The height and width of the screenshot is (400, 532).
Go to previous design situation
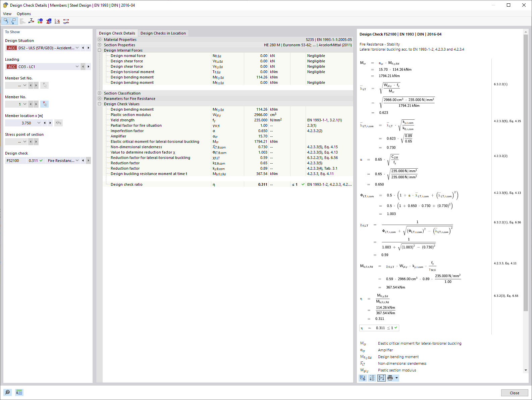tap(83, 48)
